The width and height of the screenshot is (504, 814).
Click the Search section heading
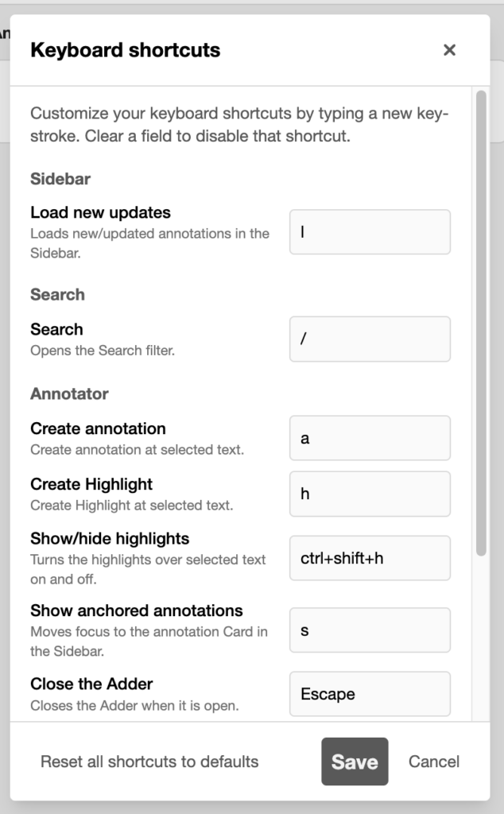coord(56,295)
